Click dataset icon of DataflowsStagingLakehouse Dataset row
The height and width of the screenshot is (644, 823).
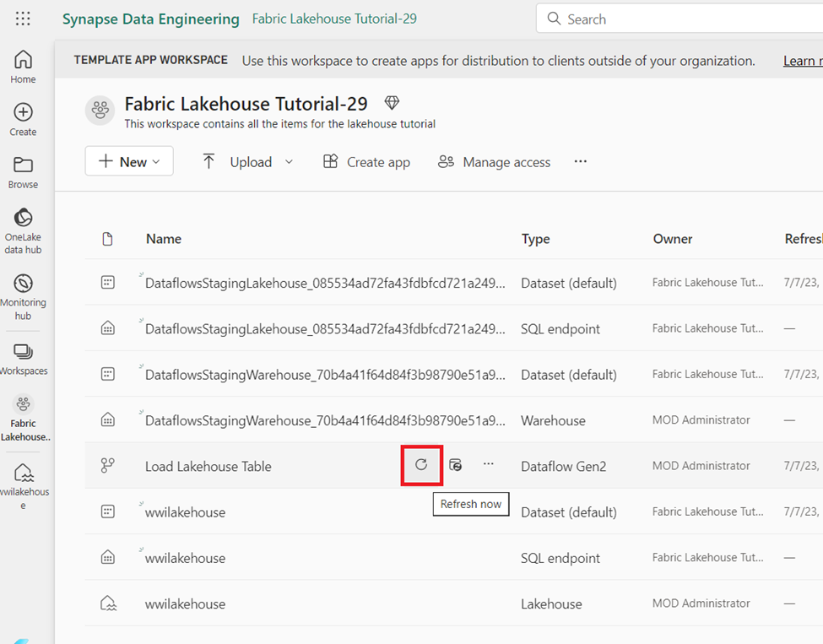tap(107, 283)
